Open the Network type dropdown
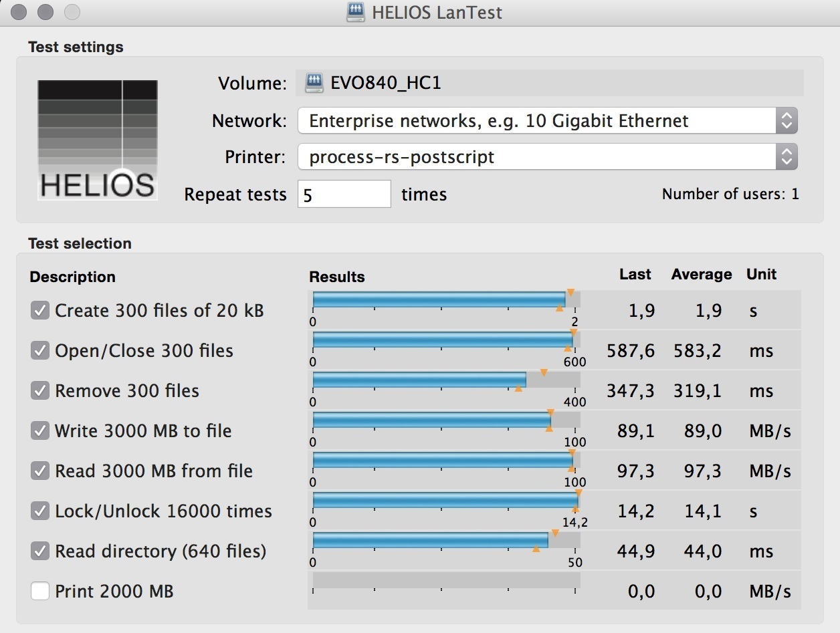This screenshot has width=840, height=633. coord(548,121)
